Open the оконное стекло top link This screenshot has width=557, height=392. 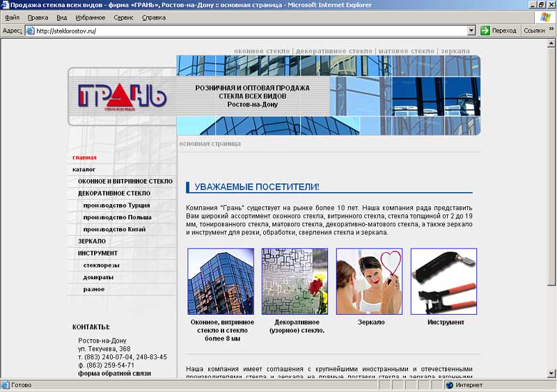coord(262,52)
